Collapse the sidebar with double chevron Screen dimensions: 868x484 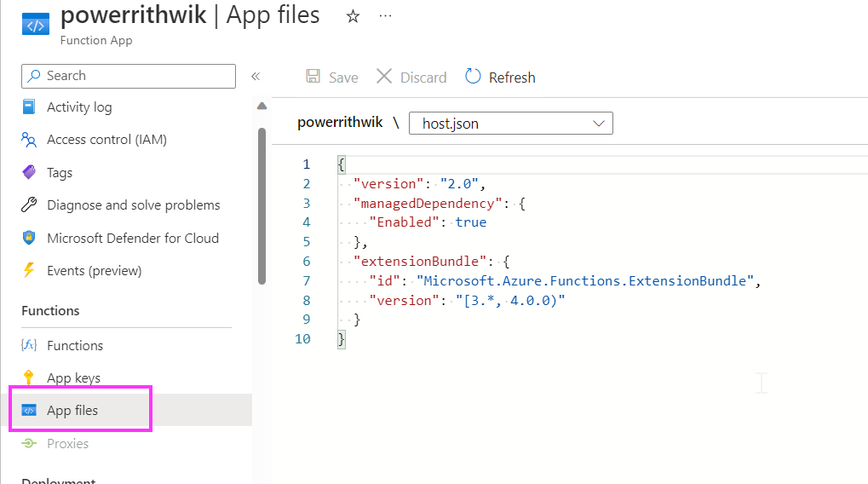(x=256, y=77)
